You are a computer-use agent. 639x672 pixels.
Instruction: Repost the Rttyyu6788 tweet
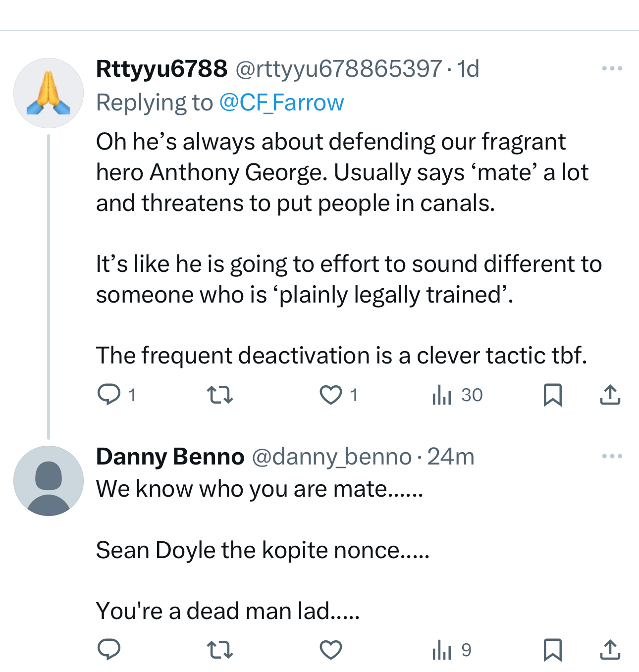pos(219,395)
